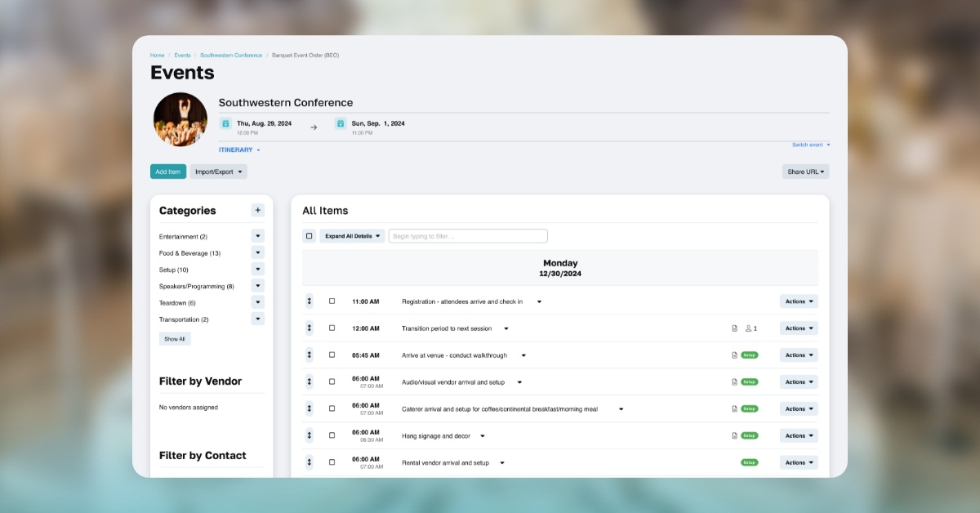Open notes icon on Caterer arrival row
This screenshot has height=513, width=980.
(734, 408)
